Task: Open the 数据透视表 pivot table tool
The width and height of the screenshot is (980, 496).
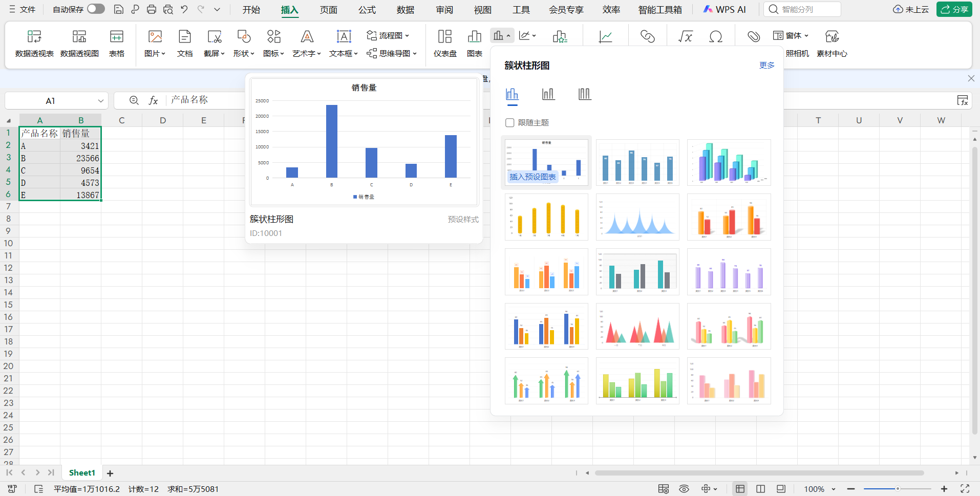Action: 34,43
